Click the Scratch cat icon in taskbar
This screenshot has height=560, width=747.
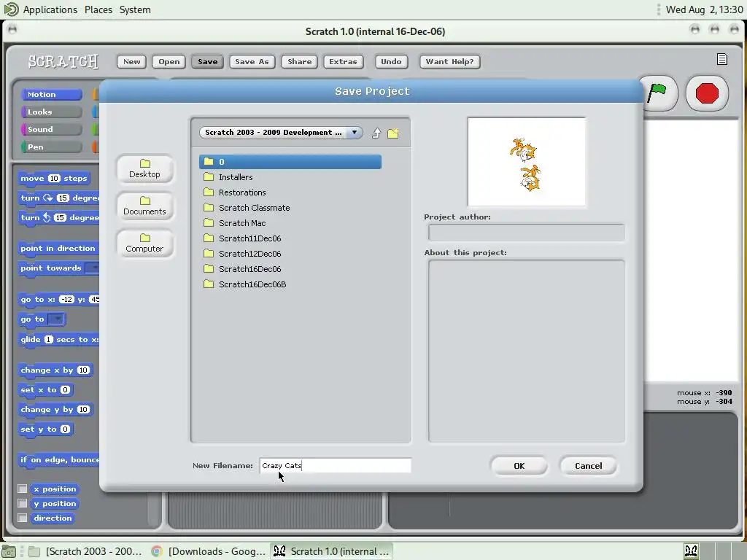[x=279, y=551]
